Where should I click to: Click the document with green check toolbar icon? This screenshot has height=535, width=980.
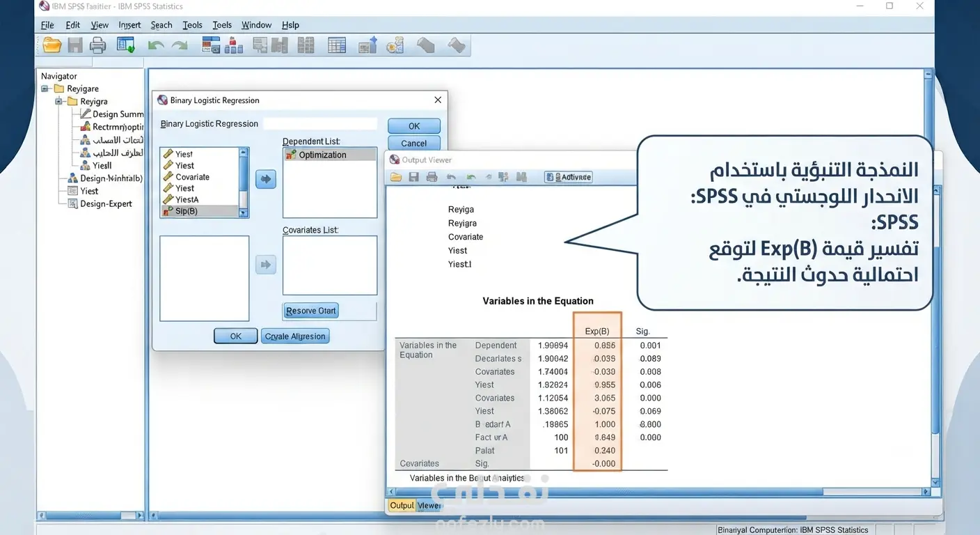[126, 46]
